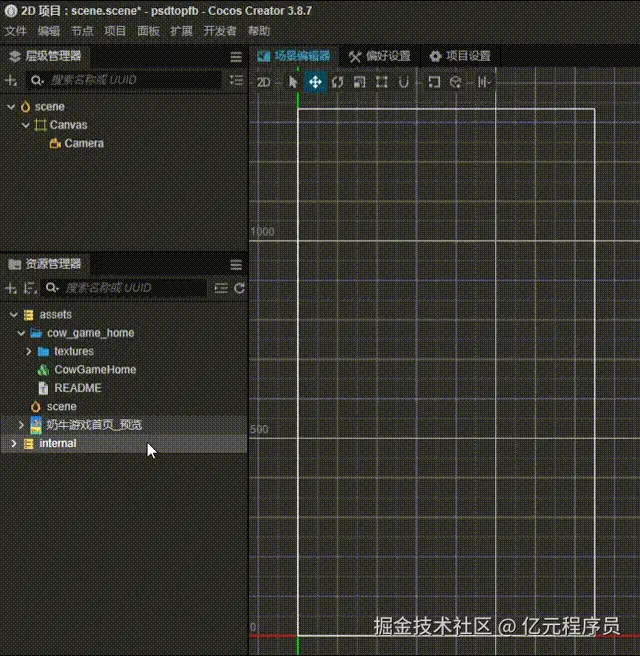Expand the 奶牛游戏首页_预览 image asset
Screen dimensions: 640x656
point(21,425)
